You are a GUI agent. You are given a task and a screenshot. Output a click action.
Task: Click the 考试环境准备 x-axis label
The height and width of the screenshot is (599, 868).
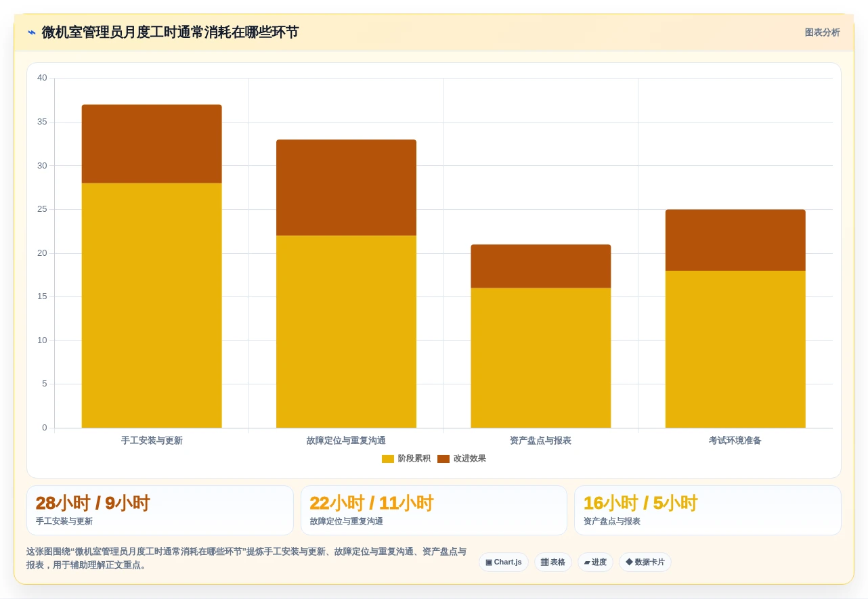[735, 441]
